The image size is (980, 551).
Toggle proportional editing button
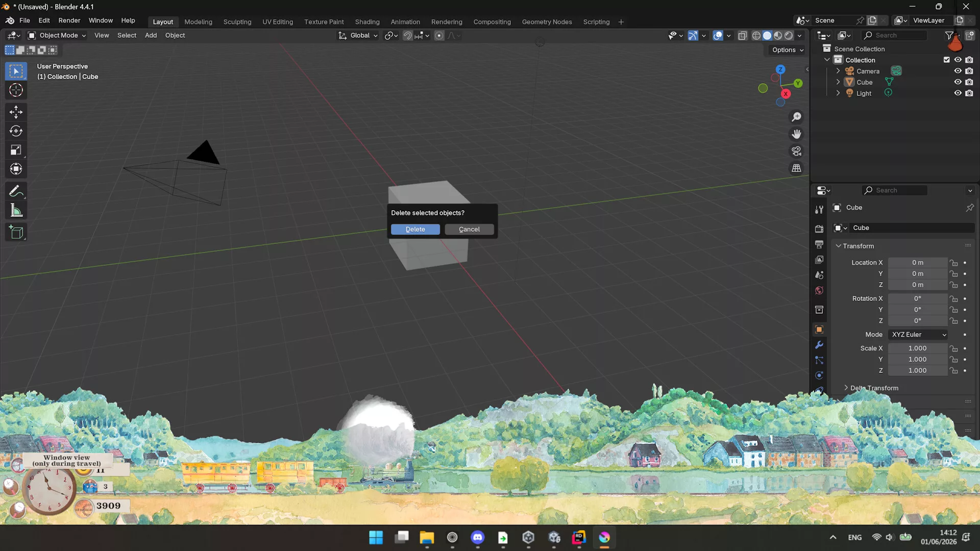[439, 35]
